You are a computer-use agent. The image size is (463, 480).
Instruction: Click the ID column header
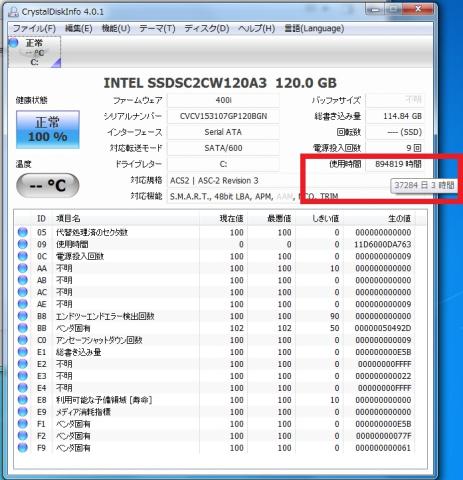tap(41, 219)
